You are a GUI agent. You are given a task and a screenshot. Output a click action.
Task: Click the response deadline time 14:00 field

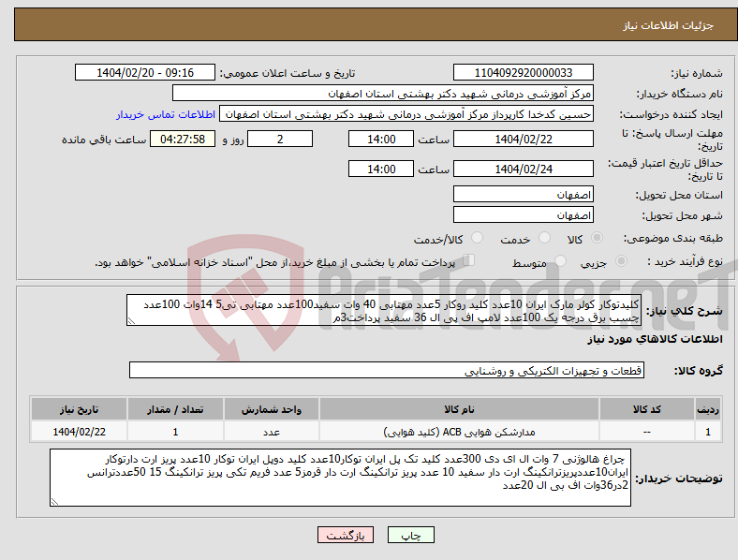381,139
